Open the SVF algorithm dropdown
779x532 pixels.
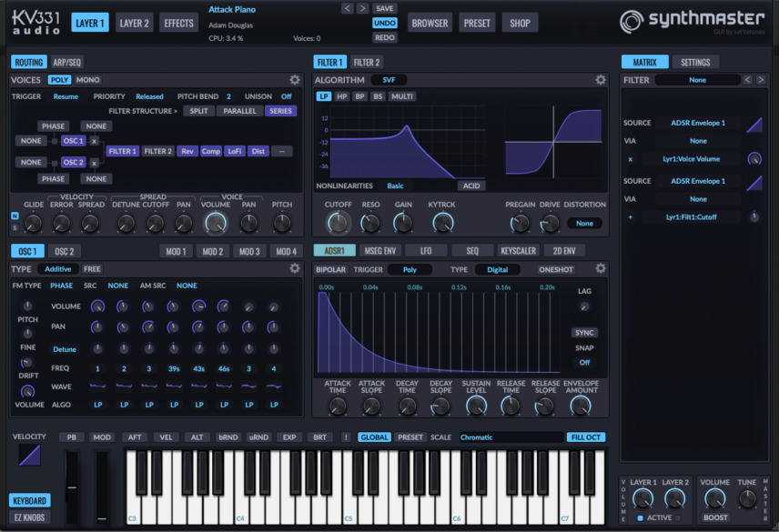(389, 80)
